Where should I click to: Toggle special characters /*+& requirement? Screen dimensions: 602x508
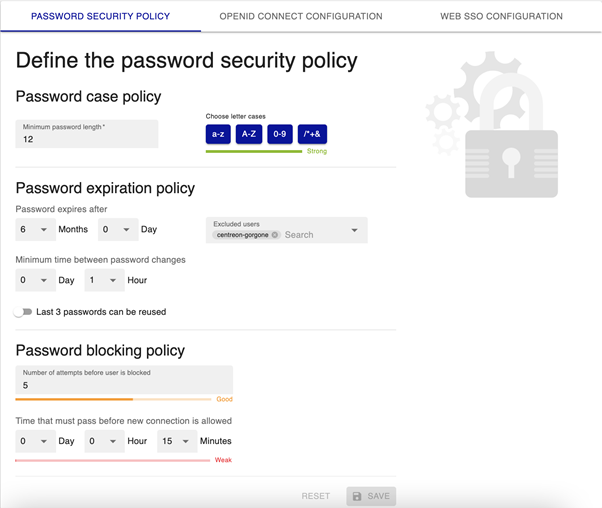coord(312,134)
